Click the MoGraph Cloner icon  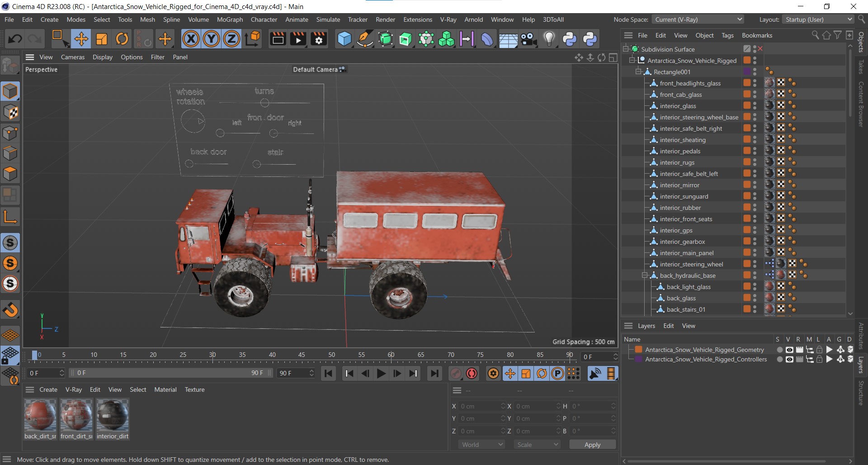446,39
